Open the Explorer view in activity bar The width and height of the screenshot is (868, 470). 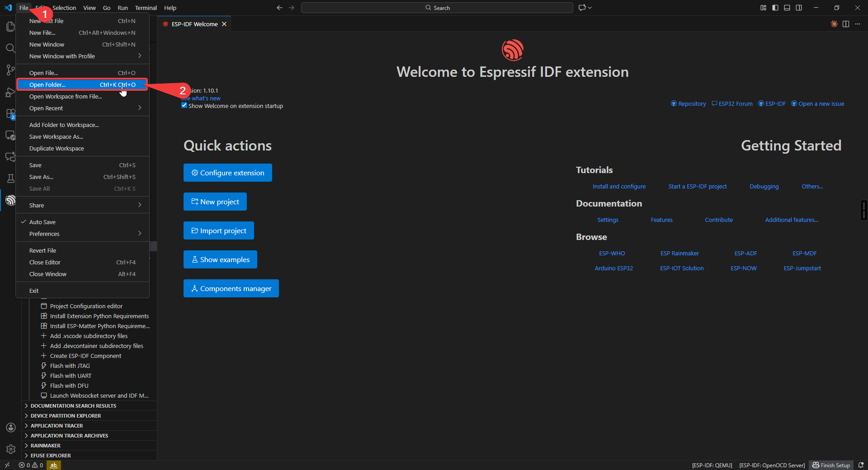click(x=10, y=27)
